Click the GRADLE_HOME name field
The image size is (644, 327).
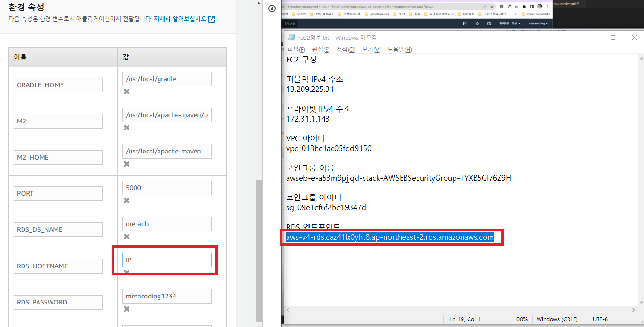(58, 85)
